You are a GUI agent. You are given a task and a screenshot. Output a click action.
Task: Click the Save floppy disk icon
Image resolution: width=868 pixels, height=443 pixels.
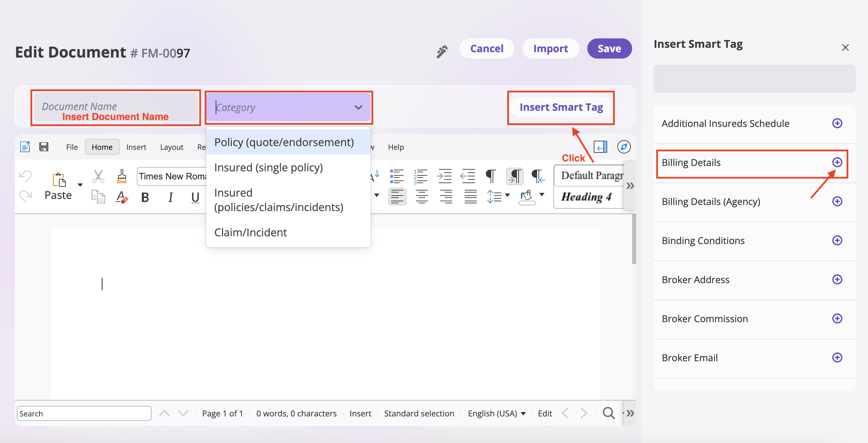[44, 147]
